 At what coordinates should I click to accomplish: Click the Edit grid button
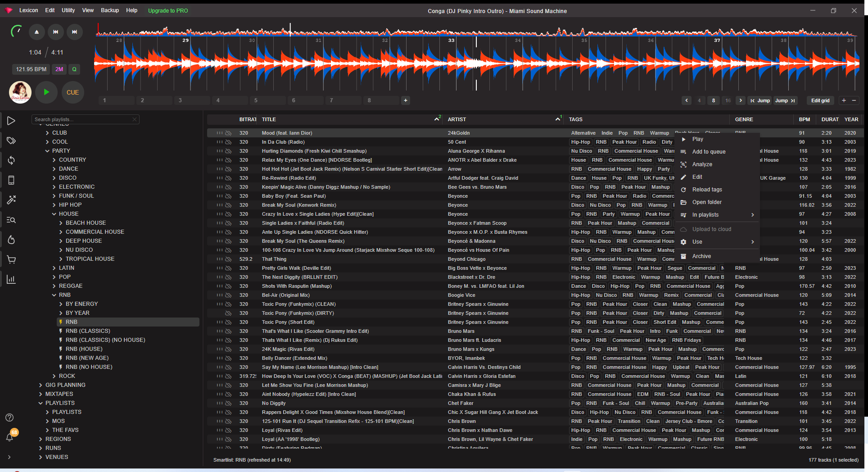[x=820, y=100]
